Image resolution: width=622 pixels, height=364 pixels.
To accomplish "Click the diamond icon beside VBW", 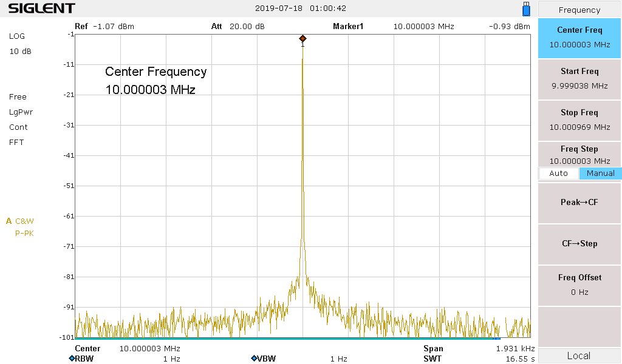I will click(x=254, y=359).
